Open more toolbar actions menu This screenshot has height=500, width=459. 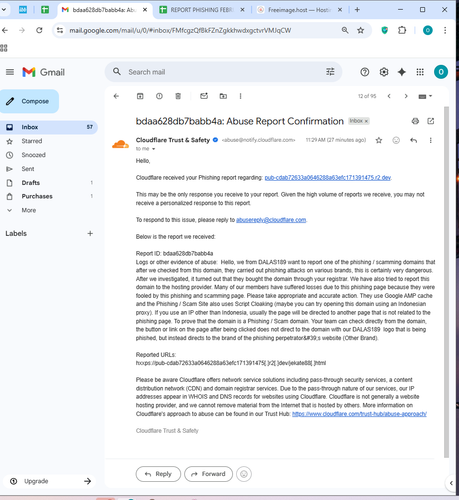240,96
